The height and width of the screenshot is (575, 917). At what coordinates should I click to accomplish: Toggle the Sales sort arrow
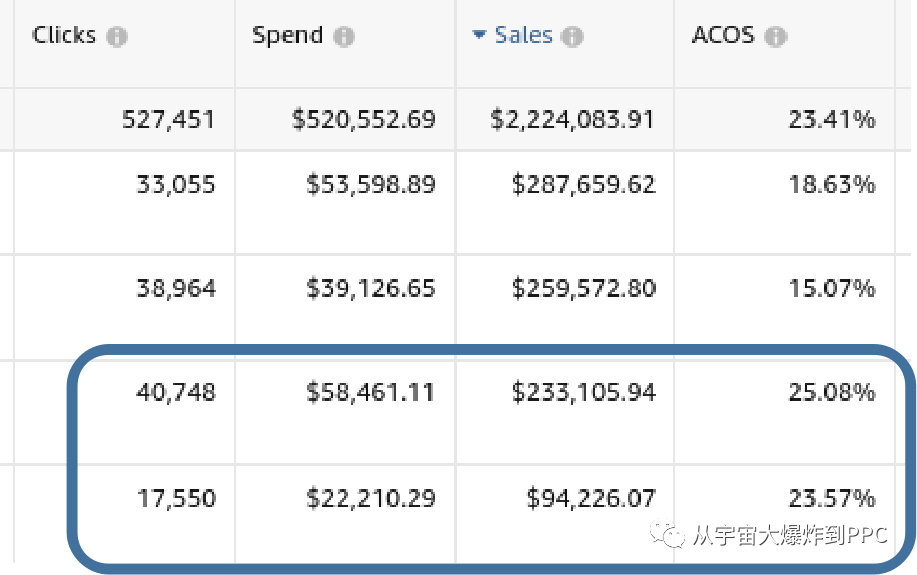coord(479,35)
